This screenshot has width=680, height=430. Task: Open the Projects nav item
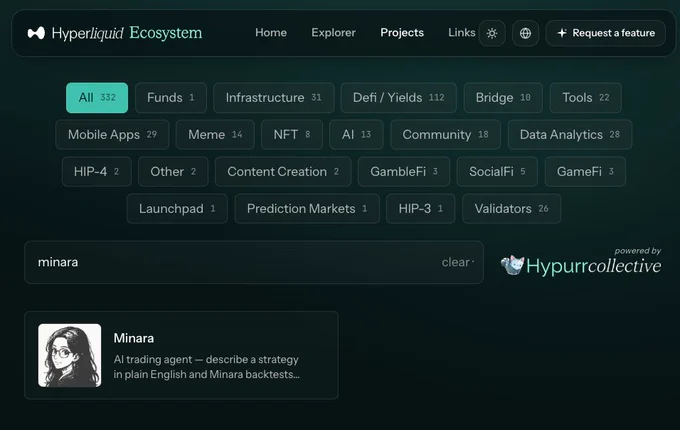pos(402,33)
